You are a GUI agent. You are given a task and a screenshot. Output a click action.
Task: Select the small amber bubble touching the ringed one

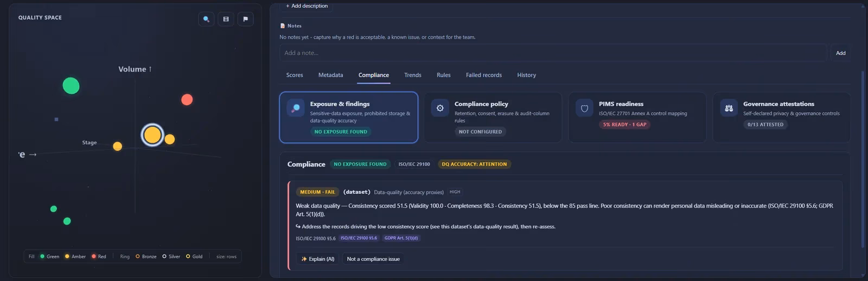(x=170, y=139)
